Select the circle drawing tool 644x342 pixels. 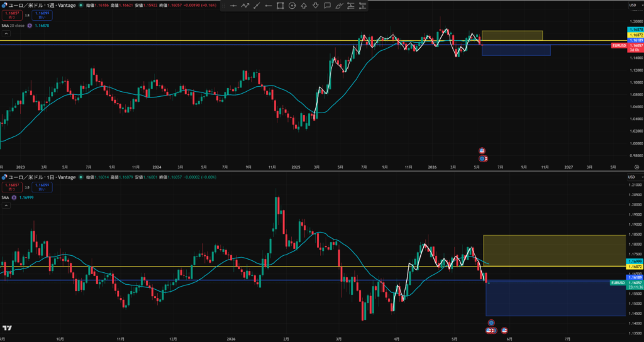point(292,6)
